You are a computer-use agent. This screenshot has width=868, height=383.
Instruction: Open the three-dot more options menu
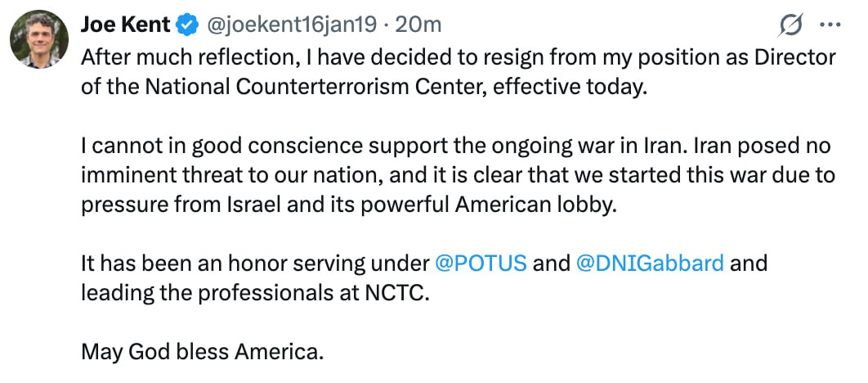830,25
